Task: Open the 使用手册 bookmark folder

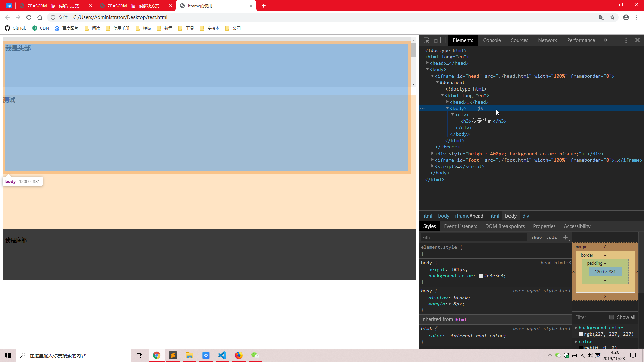Action: (118, 28)
